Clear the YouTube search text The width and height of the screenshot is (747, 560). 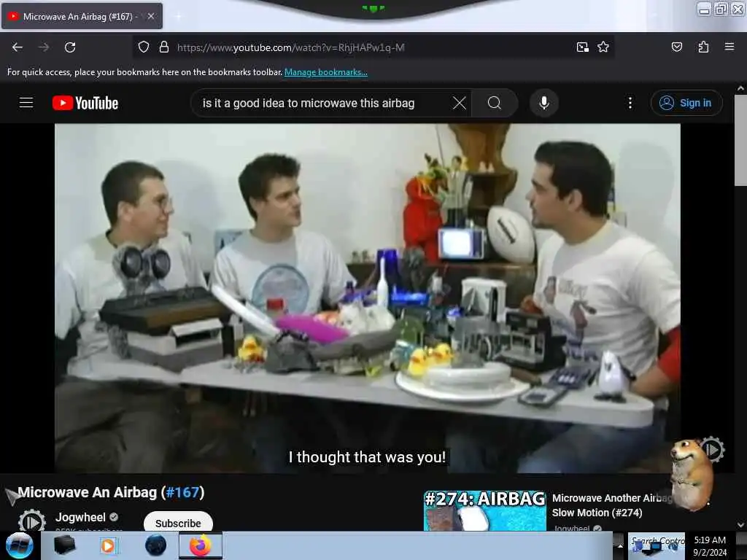point(460,103)
